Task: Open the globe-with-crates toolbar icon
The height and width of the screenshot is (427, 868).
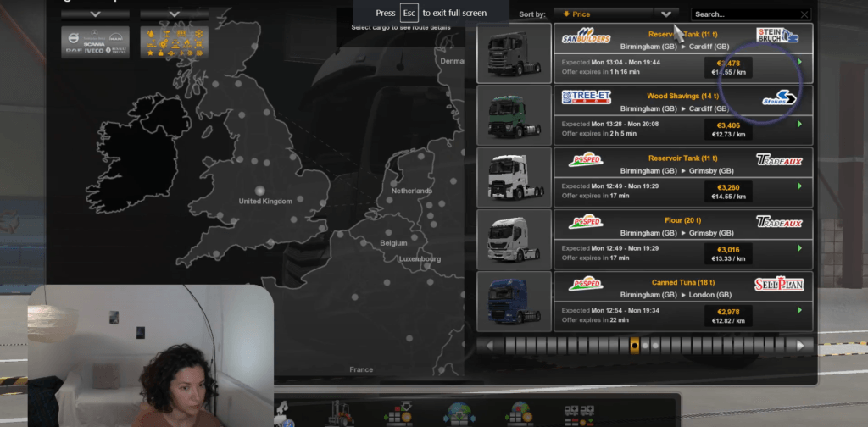Action: click(520, 415)
